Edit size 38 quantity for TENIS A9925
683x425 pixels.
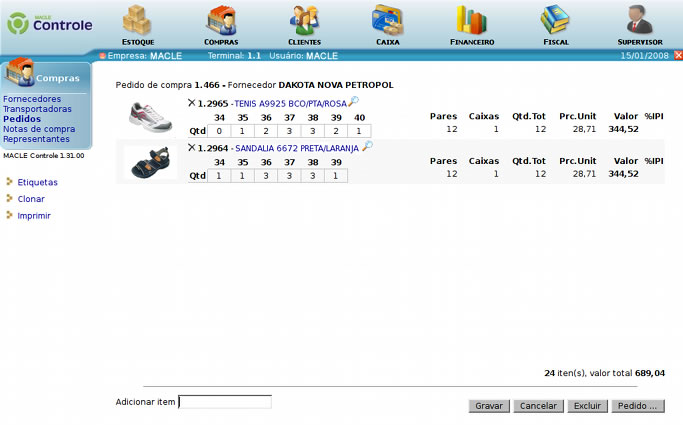tap(312, 131)
